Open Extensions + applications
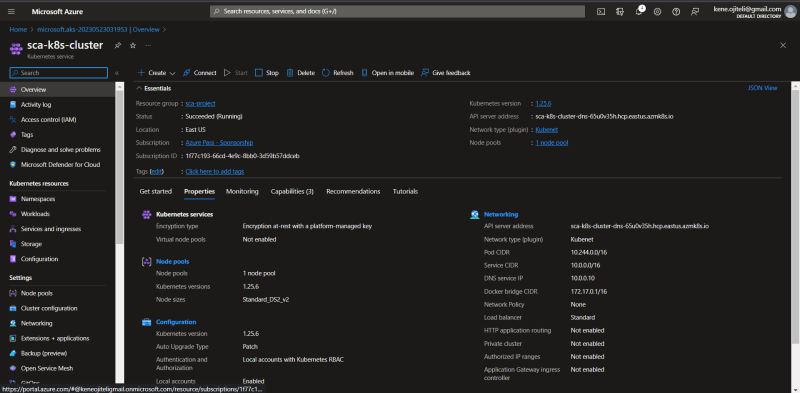The image size is (800, 393). point(55,338)
